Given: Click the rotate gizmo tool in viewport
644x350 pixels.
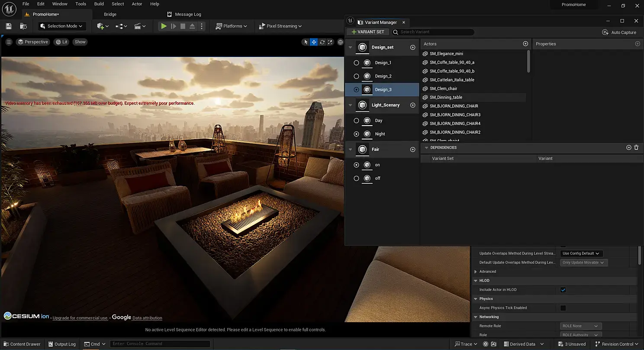Looking at the screenshot, I should (322, 42).
